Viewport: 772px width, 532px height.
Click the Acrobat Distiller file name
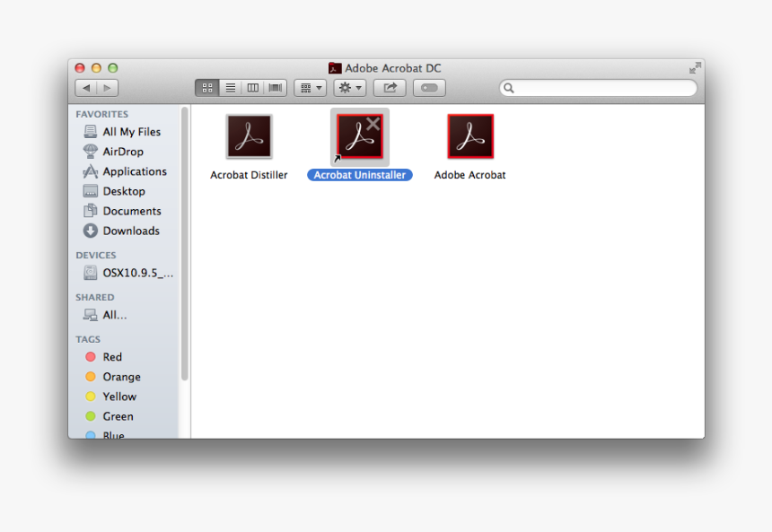click(x=249, y=175)
